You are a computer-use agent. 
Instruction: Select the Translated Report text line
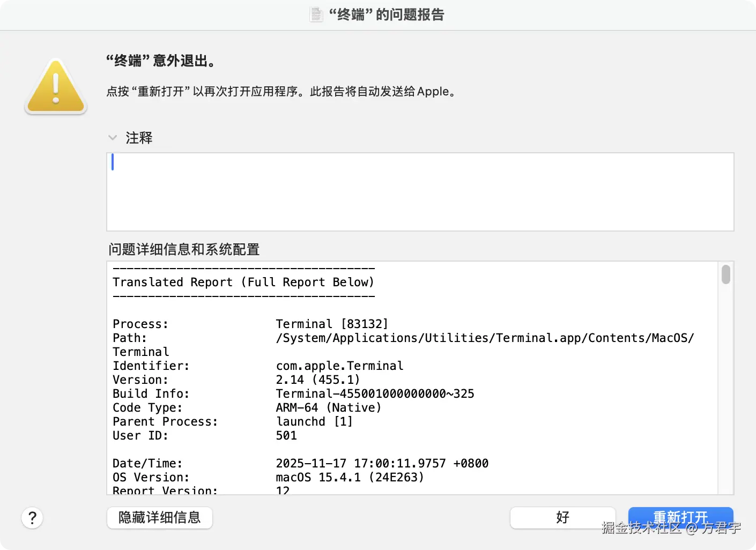(x=243, y=282)
